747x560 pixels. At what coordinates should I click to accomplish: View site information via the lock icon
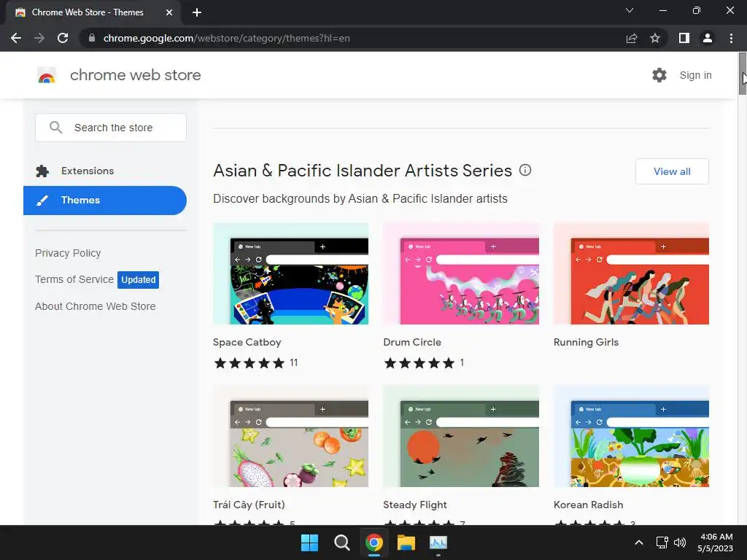click(92, 38)
